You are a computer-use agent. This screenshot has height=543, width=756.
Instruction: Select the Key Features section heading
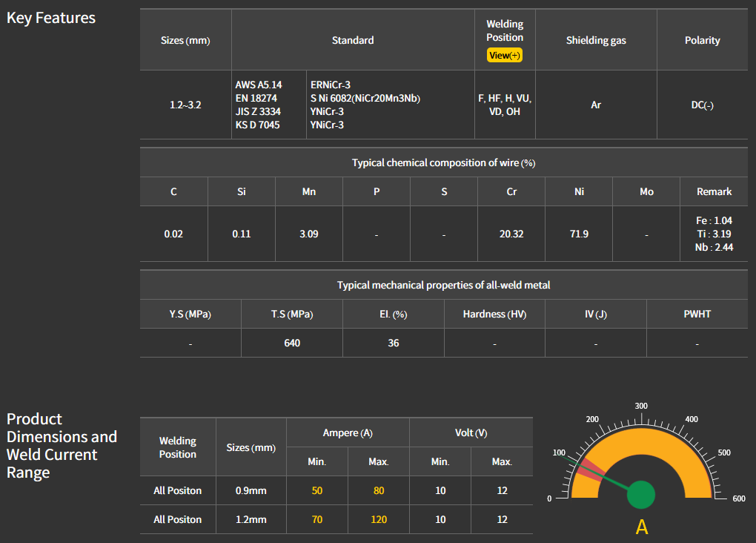click(51, 18)
